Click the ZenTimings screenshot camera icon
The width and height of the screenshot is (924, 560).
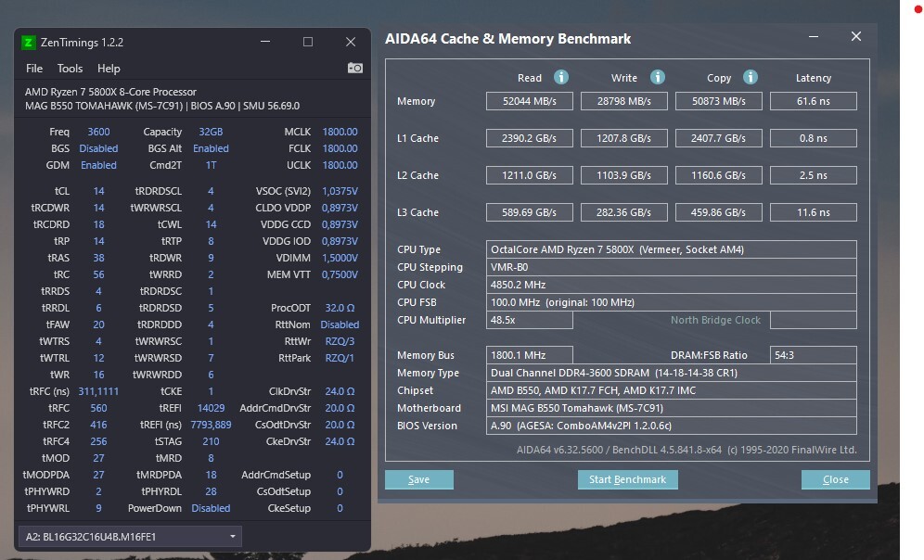pos(354,69)
